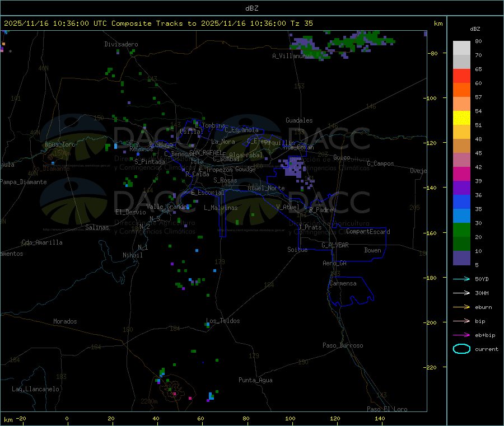
Task: Click the x-axis tick label 140
Action: pos(380,418)
